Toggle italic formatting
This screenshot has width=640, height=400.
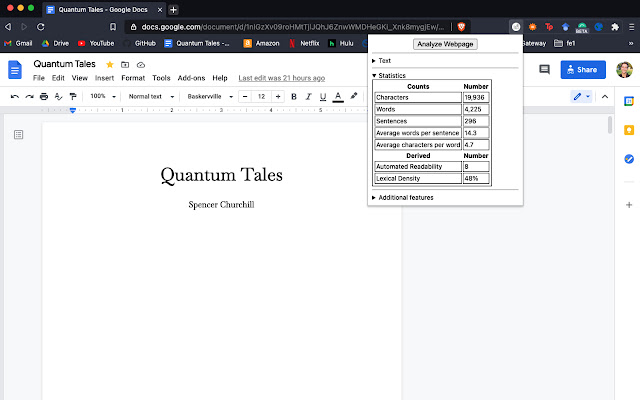[309, 96]
